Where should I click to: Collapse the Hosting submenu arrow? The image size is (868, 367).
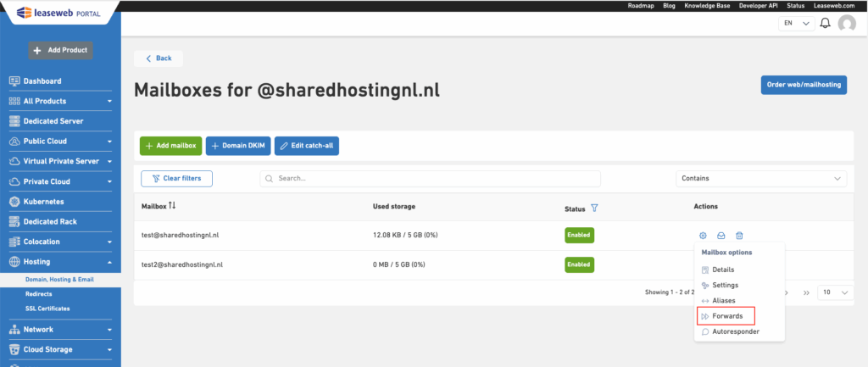tap(109, 262)
